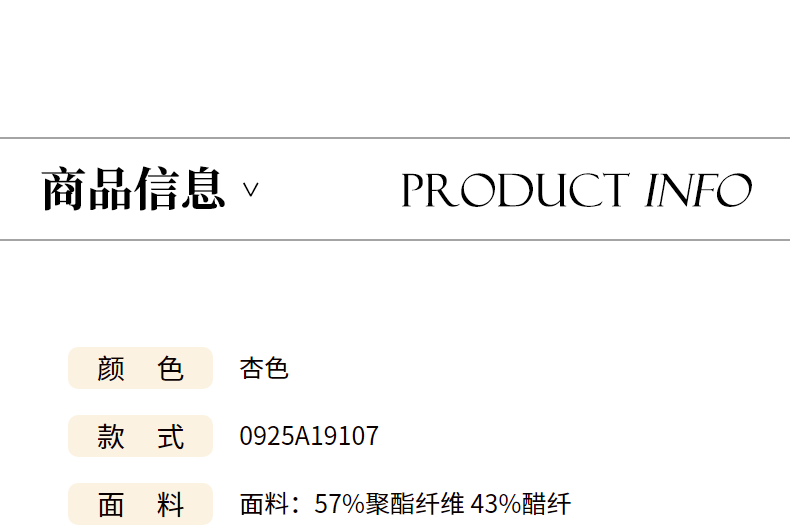
Task: Click the divider line below the header
Action: pyautogui.click(x=395, y=240)
